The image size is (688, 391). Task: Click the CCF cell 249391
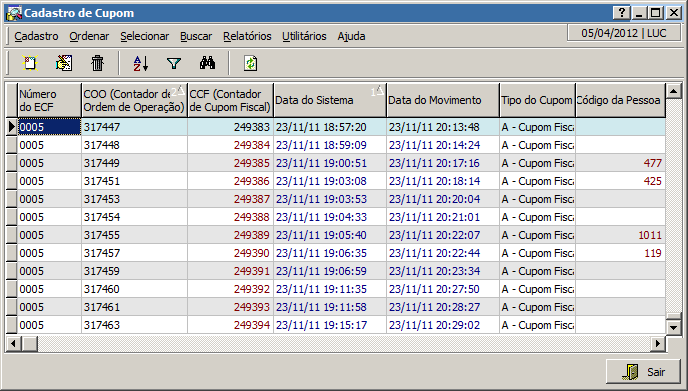230,271
